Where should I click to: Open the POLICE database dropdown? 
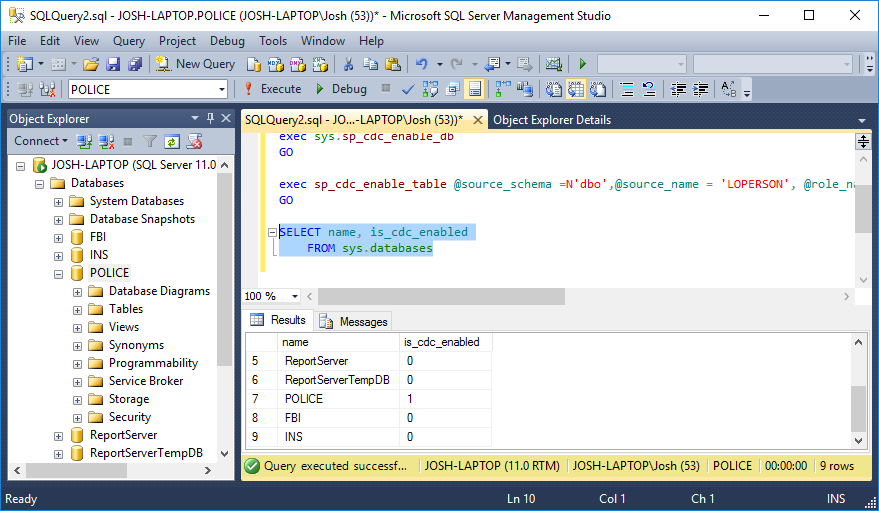point(223,89)
